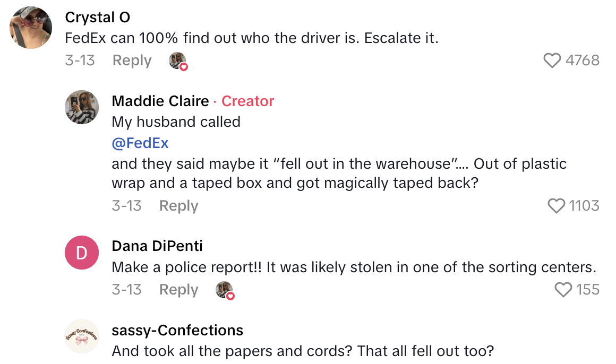Click the 1103 like count

pyautogui.click(x=584, y=206)
